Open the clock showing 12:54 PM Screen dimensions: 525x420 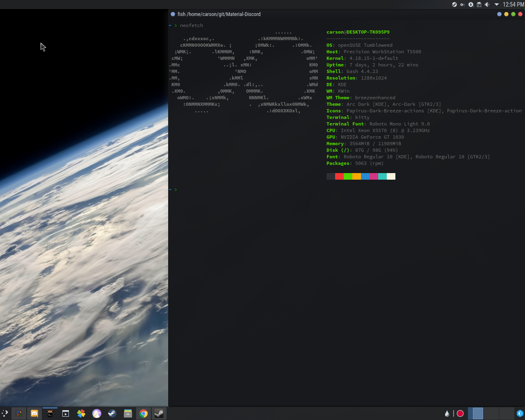coord(513,5)
